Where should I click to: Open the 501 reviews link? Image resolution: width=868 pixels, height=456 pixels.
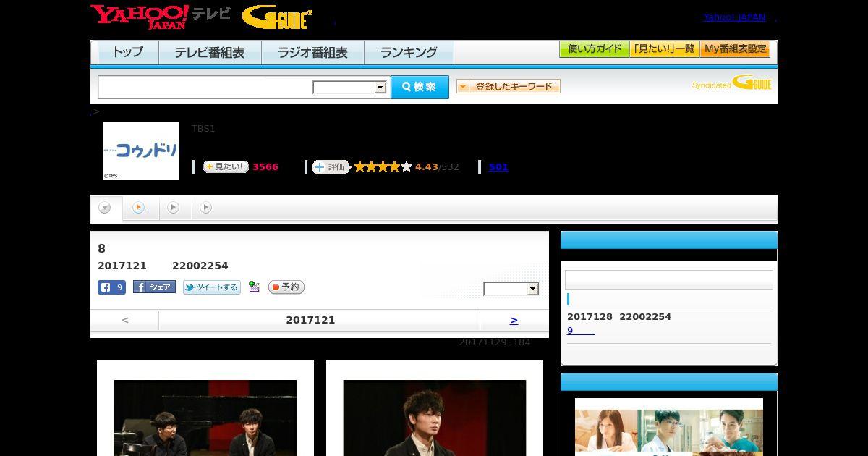pos(498,166)
